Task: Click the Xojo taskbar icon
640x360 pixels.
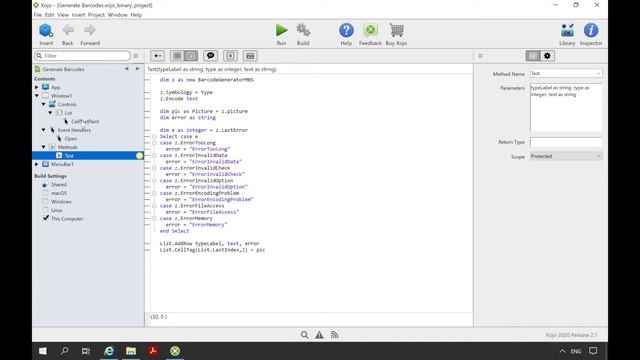Action: [x=175, y=351]
